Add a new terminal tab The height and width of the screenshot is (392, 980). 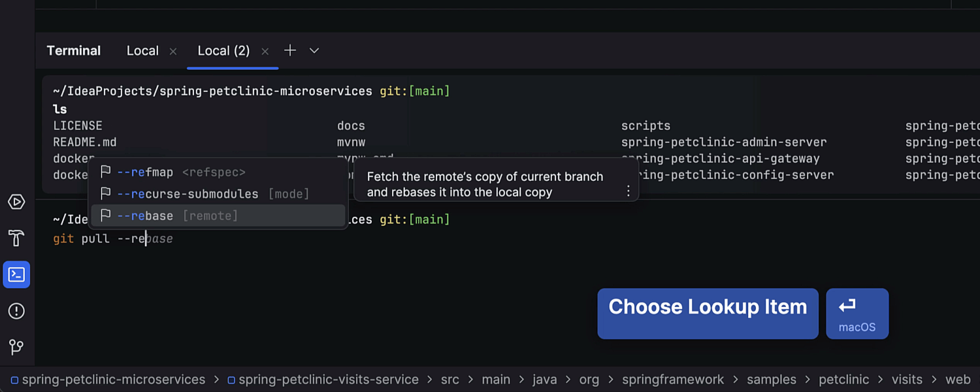click(290, 50)
